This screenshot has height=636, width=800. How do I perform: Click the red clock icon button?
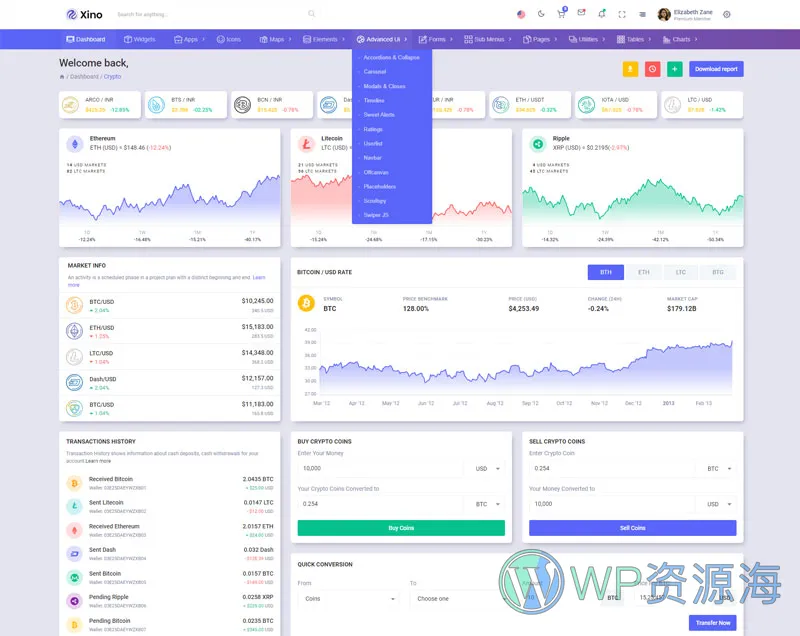coord(652,69)
